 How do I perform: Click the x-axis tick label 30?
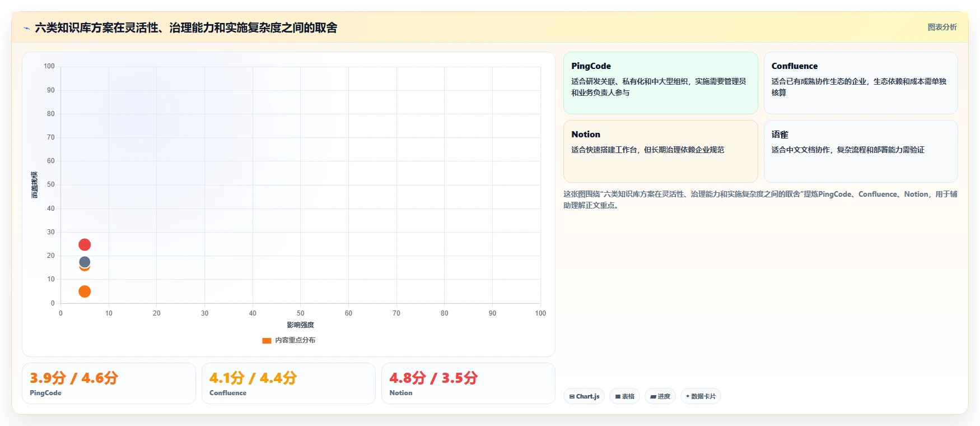pos(204,313)
